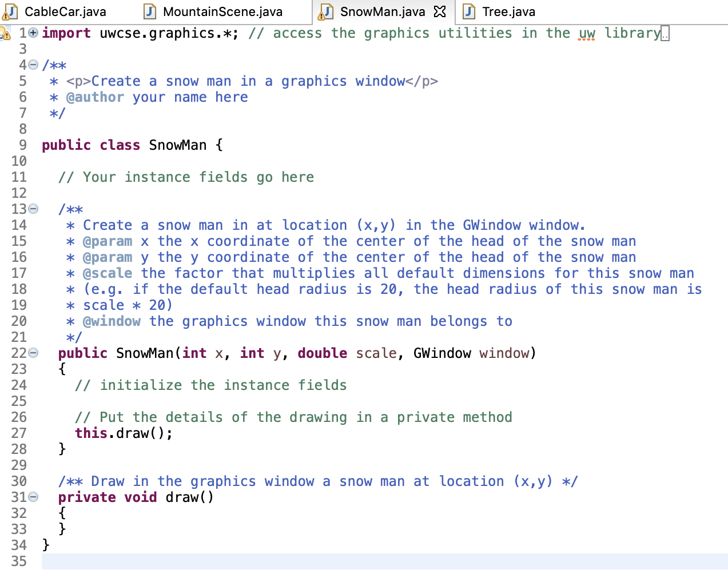Click the Java file icon on Tree.java tab
Image resolution: width=728 pixels, height=578 pixels.
[x=468, y=11]
